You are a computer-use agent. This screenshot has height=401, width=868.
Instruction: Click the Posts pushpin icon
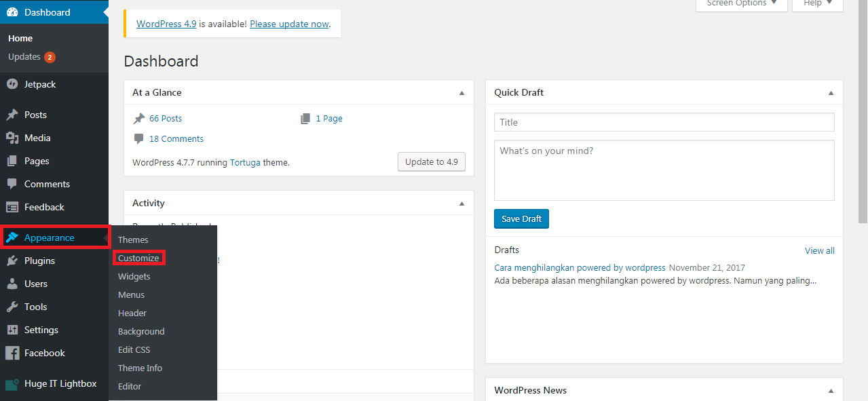12,115
